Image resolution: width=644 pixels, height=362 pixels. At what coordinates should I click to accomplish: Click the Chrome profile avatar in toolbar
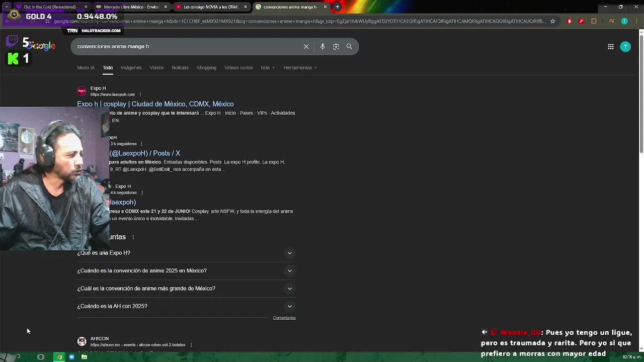click(x=624, y=21)
